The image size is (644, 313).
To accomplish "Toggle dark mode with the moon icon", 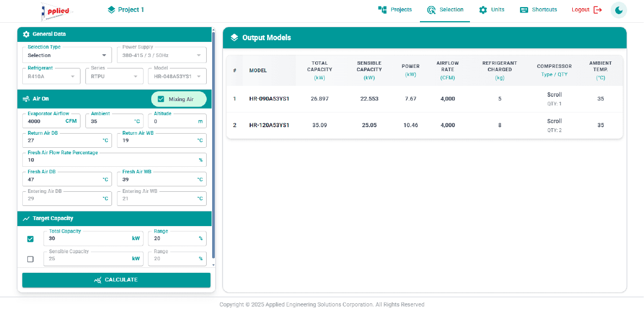I will point(619,10).
